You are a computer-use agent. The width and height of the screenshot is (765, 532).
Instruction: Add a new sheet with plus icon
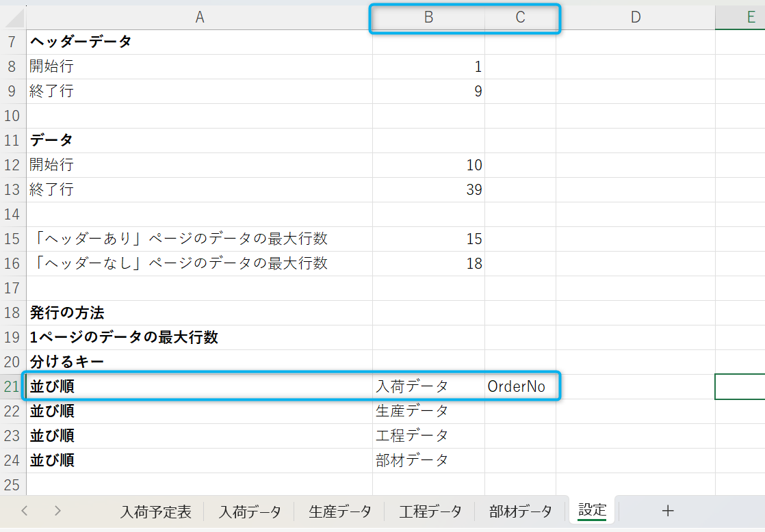tap(668, 510)
